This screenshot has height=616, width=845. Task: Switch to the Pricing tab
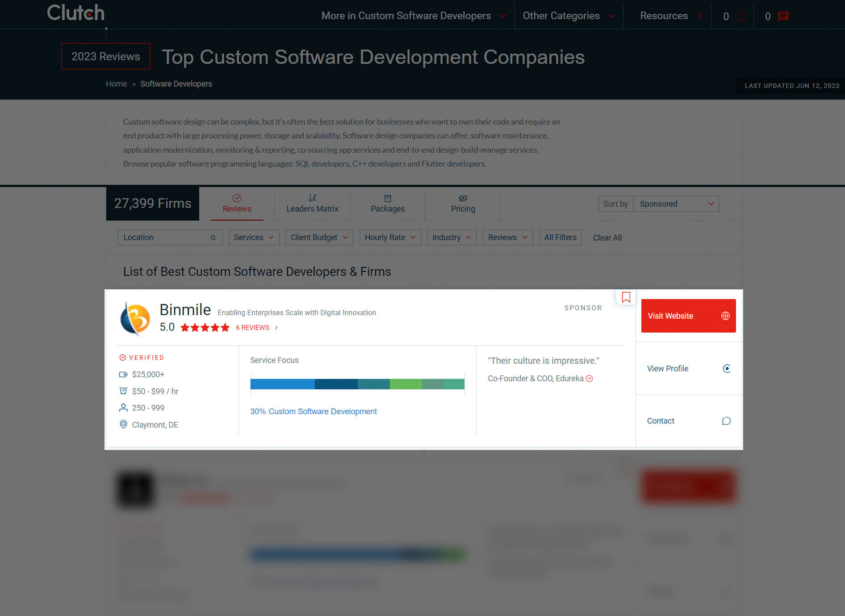pos(463,204)
